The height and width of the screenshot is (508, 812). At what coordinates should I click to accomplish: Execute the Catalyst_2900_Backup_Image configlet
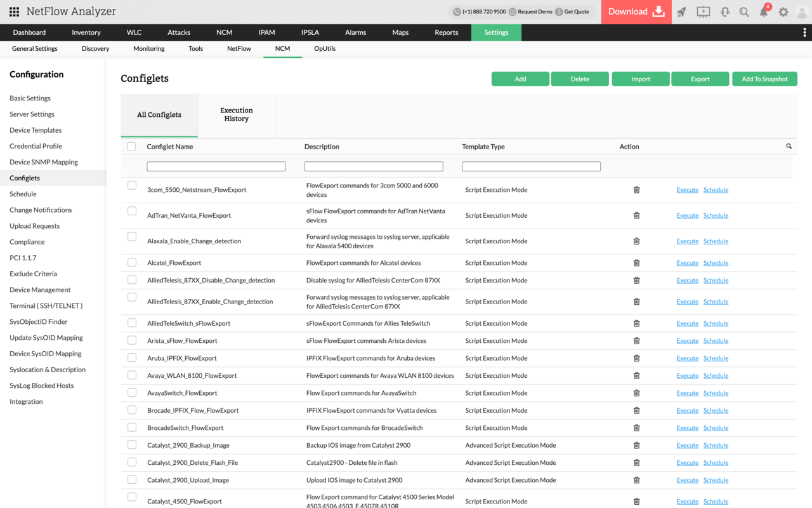[687, 445]
